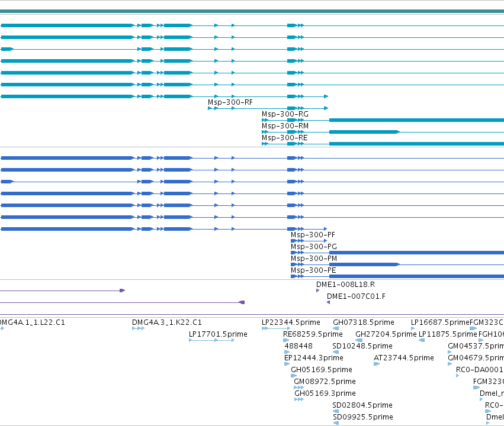Click the light blue glyph under AT23744.5prime
Viewport: 504px width, 426px height.
pyautogui.click(x=377, y=364)
